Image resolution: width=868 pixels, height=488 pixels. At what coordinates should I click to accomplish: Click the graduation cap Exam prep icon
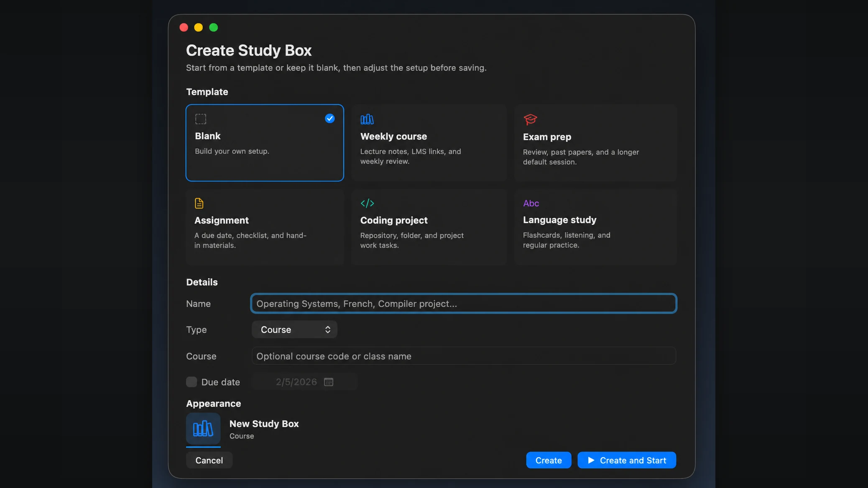click(530, 119)
